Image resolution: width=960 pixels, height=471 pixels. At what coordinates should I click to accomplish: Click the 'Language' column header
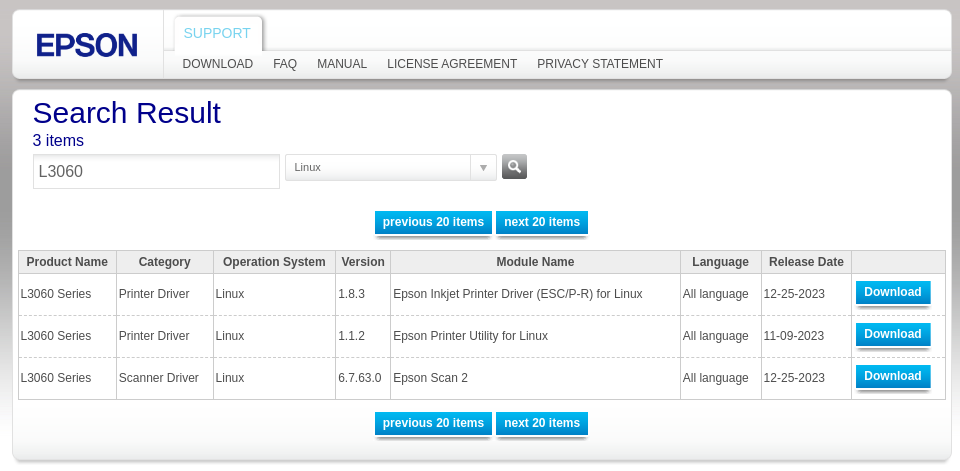(721, 262)
